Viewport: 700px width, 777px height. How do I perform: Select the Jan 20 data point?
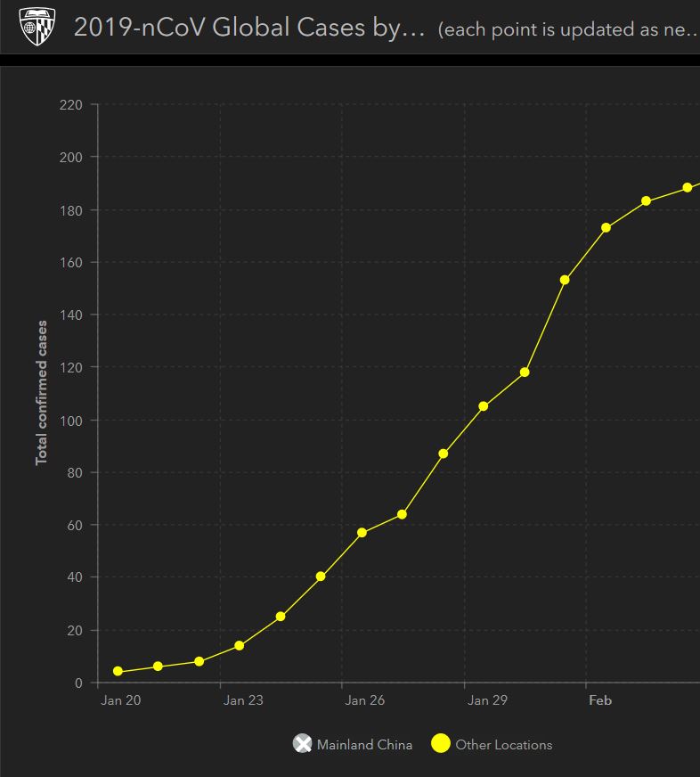click(x=118, y=672)
